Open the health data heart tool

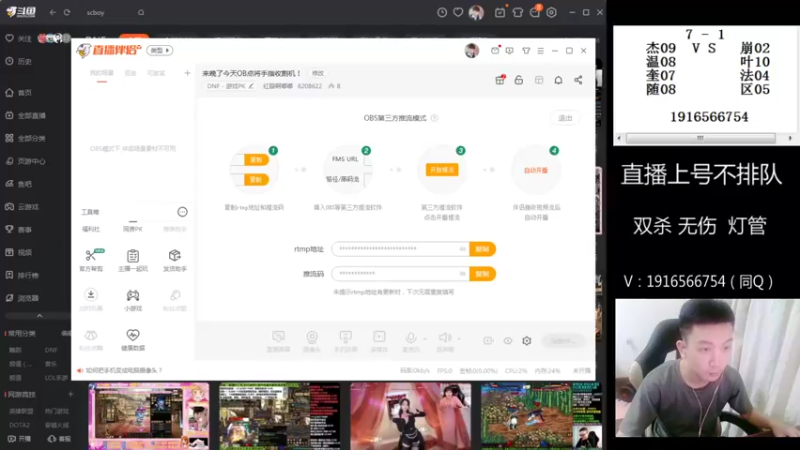(x=133, y=339)
